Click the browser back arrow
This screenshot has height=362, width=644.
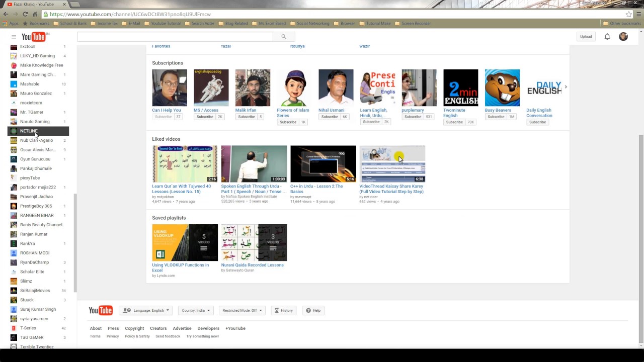[6, 14]
